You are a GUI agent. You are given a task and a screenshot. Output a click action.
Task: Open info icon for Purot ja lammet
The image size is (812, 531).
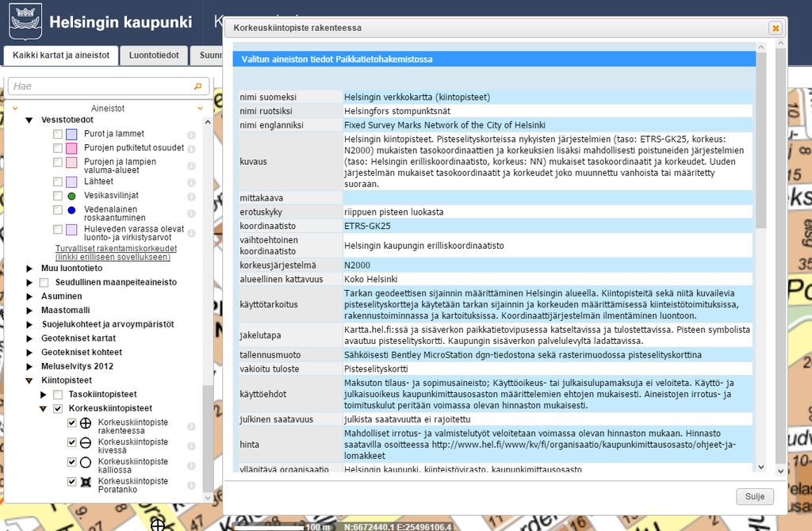191,135
